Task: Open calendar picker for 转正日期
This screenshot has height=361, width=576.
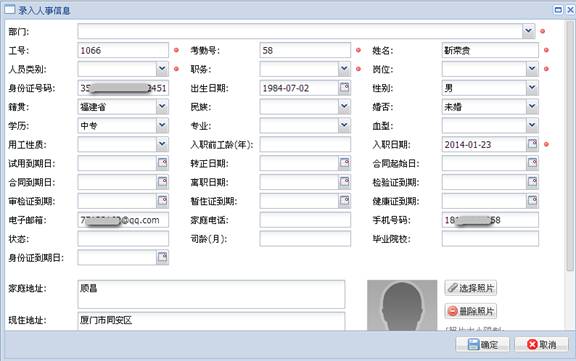Action: 344,163
